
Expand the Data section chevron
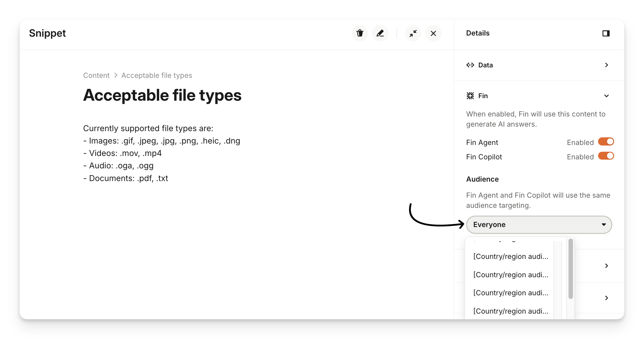[607, 65]
